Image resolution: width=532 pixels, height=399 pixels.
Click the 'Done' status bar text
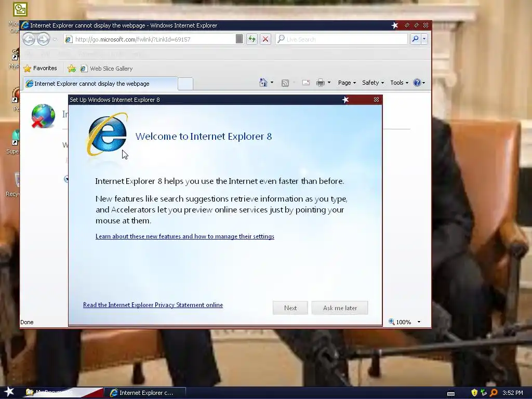click(x=27, y=322)
